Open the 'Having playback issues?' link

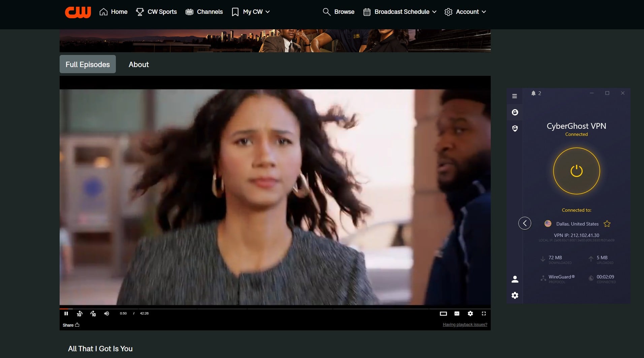(x=465, y=325)
